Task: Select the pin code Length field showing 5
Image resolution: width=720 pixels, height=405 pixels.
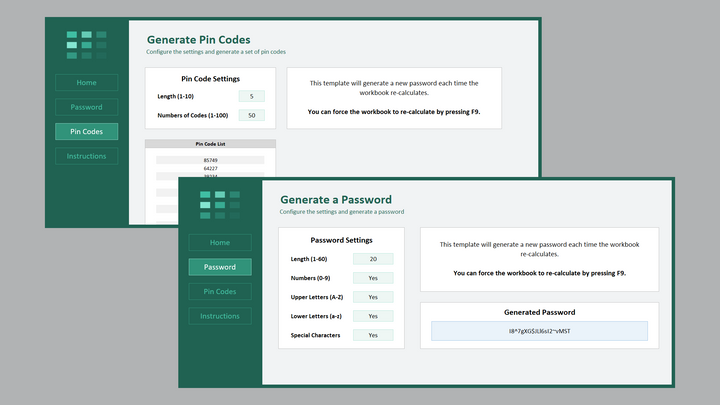Action: coord(251,96)
